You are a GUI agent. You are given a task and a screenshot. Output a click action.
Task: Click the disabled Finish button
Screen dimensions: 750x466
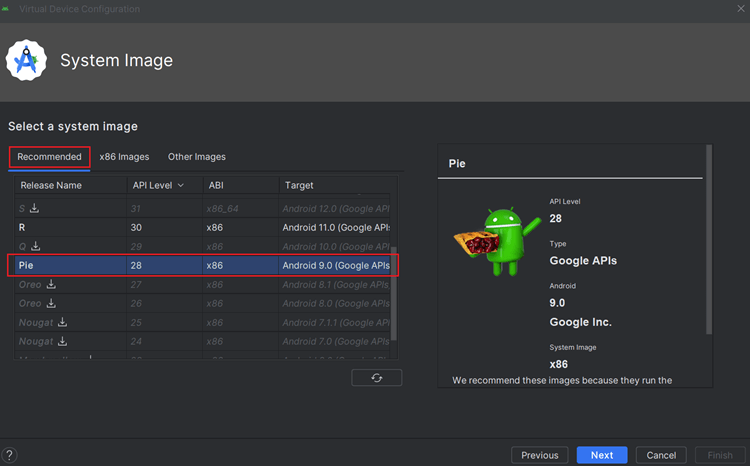click(x=720, y=455)
